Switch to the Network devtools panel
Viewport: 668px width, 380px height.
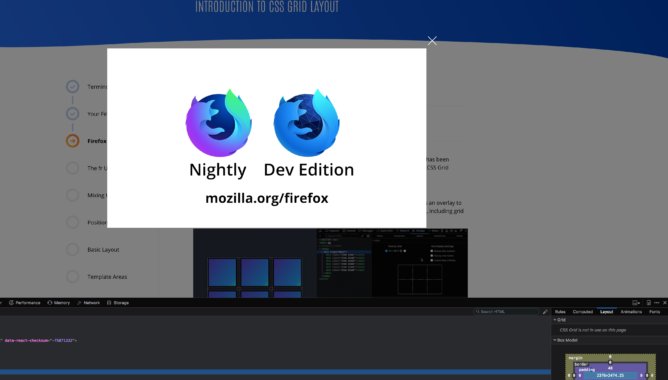(88, 303)
